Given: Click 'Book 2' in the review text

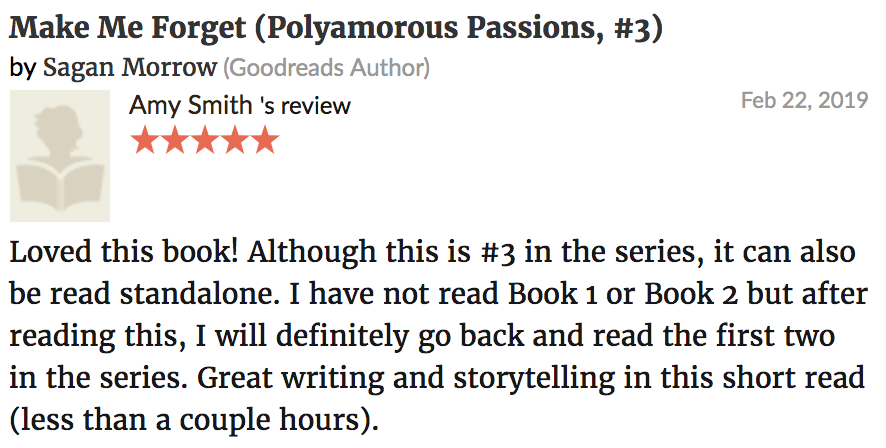Looking at the screenshot, I should point(692,294).
